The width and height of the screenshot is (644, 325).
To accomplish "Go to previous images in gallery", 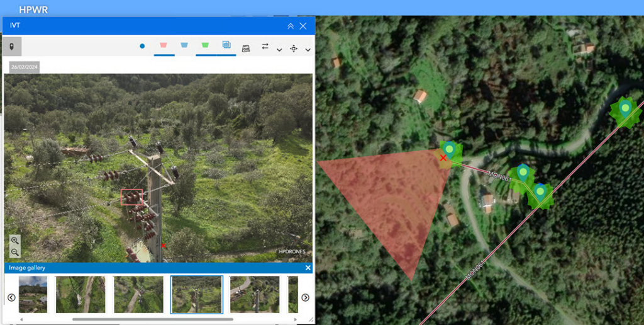I will [11, 297].
